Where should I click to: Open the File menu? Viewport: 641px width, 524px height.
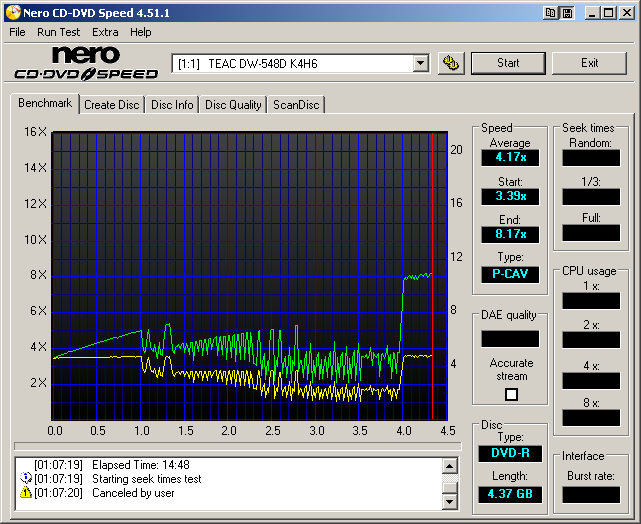tap(17, 32)
